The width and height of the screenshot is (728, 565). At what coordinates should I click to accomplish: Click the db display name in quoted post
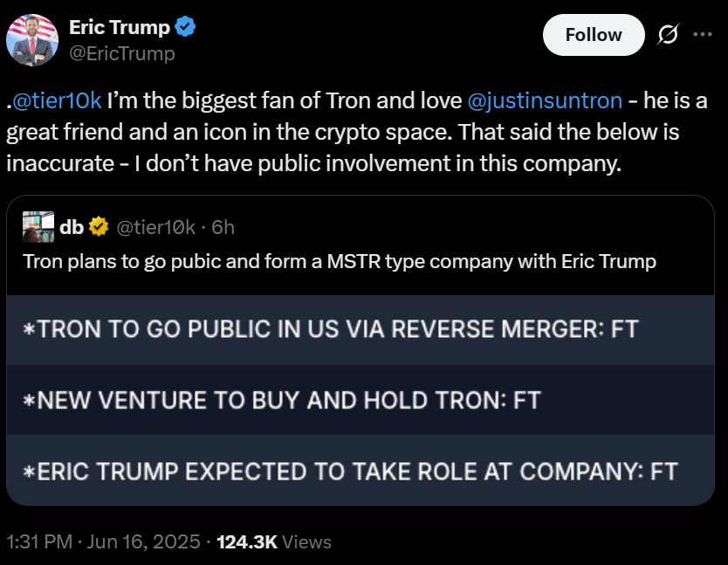pyautogui.click(x=72, y=228)
